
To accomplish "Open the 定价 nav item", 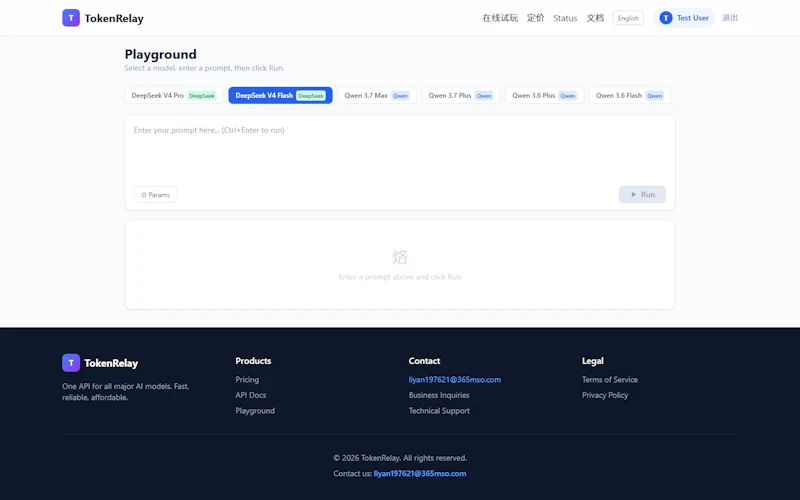I will click(x=536, y=18).
